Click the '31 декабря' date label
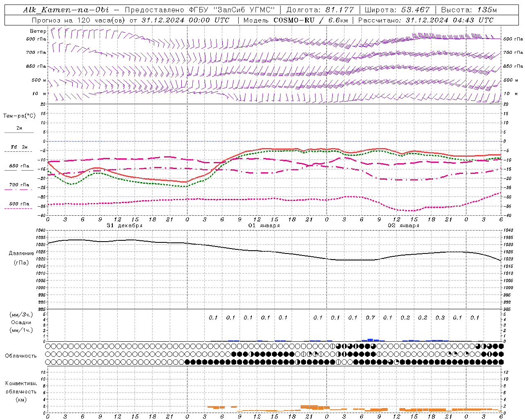 (x=125, y=226)
